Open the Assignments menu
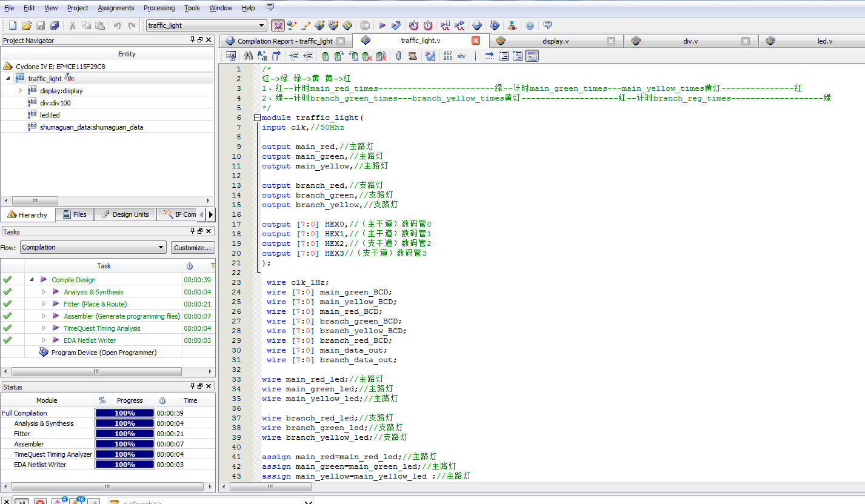This screenshot has height=504, width=865. 116,8
